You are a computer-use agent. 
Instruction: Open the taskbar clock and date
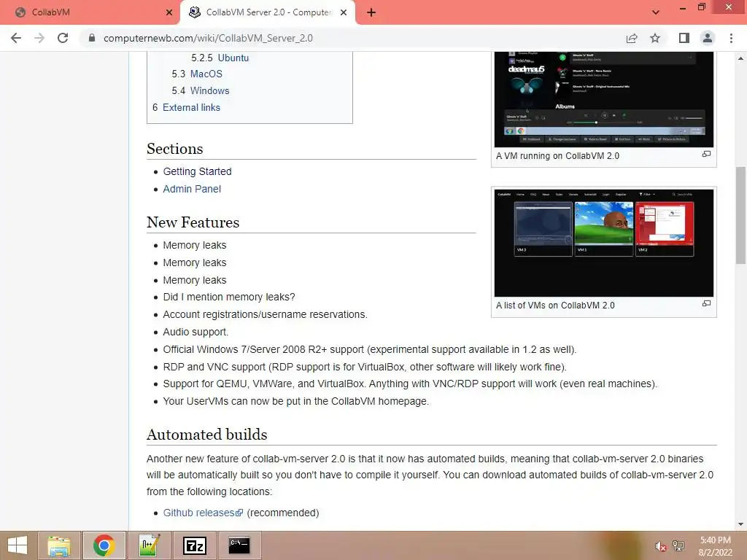tap(715, 546)
